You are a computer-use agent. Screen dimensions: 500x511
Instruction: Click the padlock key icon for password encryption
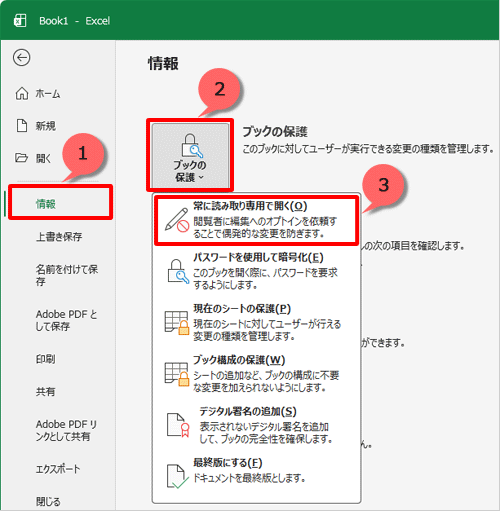tap(177, 271)
